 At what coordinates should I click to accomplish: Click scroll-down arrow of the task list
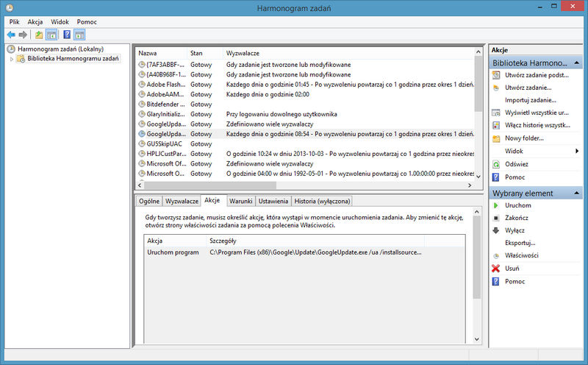click(478, 177)
